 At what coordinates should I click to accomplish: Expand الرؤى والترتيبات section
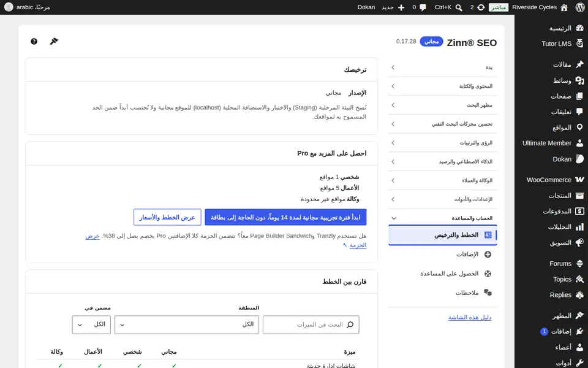click(x=443, y=143)
